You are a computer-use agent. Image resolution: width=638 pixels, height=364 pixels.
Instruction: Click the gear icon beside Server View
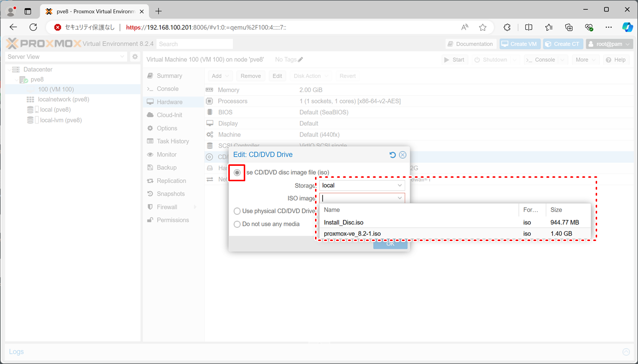coord(135,57)
